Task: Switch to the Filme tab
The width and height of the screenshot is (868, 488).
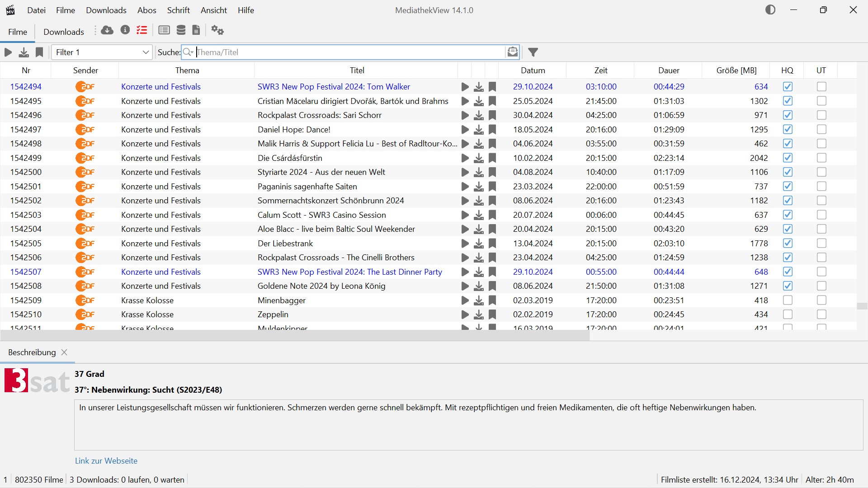Action: click(18, 32)
